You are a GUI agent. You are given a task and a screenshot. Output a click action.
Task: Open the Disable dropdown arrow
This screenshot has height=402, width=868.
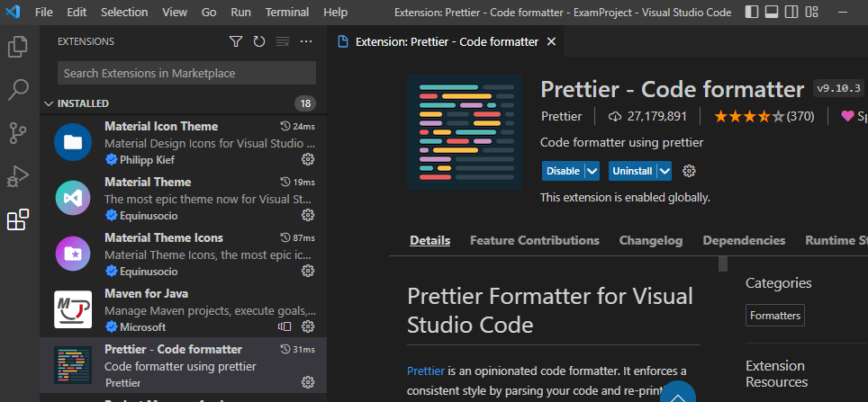pyautogui.click(x=592, y=171)
